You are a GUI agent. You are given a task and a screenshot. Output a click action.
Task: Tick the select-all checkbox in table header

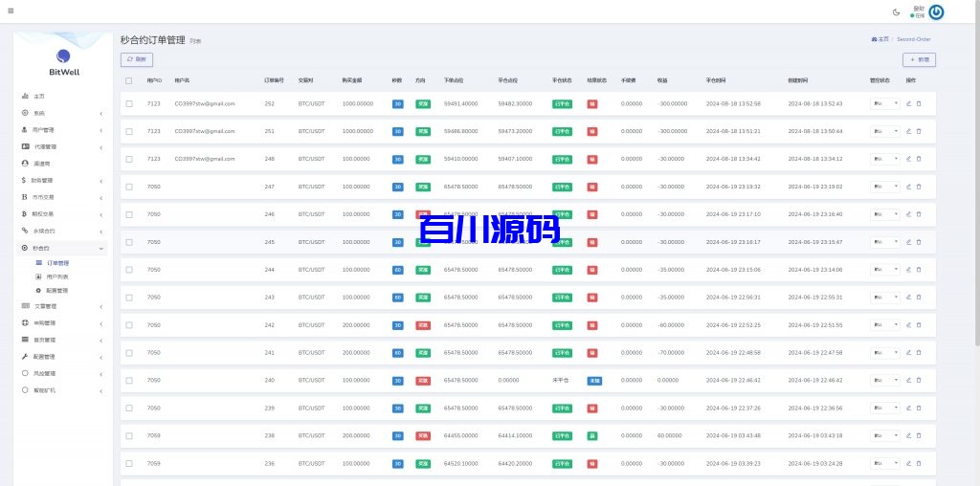pos(129,80)
